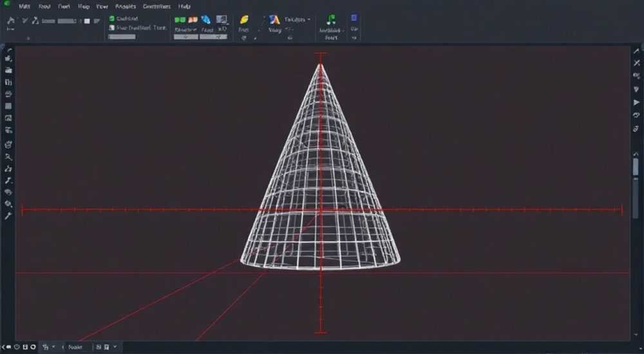Click the small white square swatch in top toolbar
Image resolution: width=644 pixels, height=354 pixels.
click(87, 21)
